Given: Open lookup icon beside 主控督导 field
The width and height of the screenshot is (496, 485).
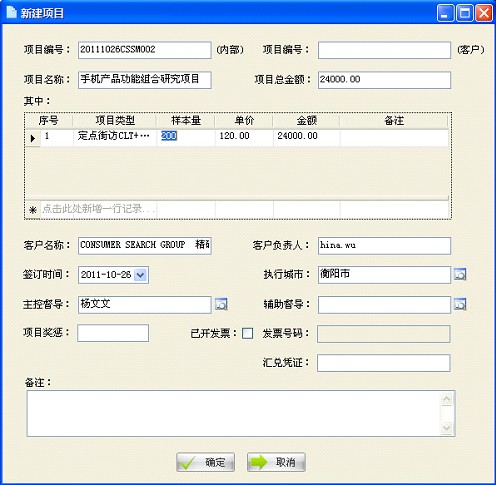Looking at the screenshot, I should pos(221,304).
